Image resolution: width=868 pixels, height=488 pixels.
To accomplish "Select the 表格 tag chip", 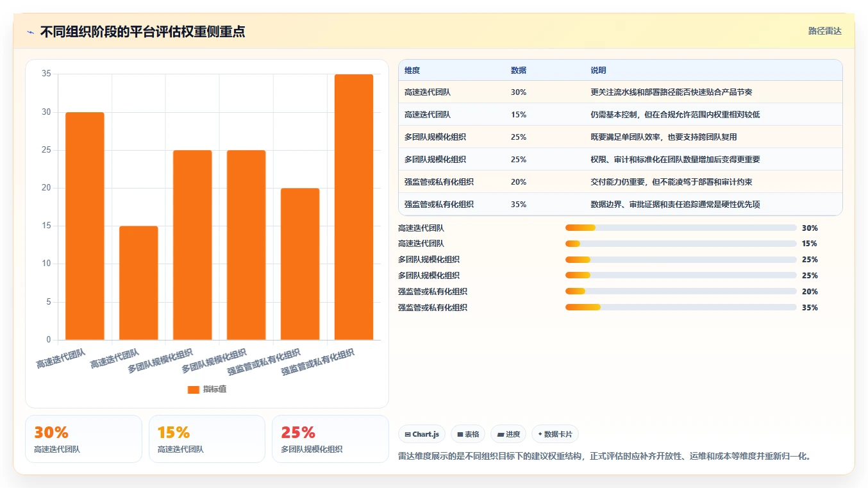I will click(x=468, y=434).
